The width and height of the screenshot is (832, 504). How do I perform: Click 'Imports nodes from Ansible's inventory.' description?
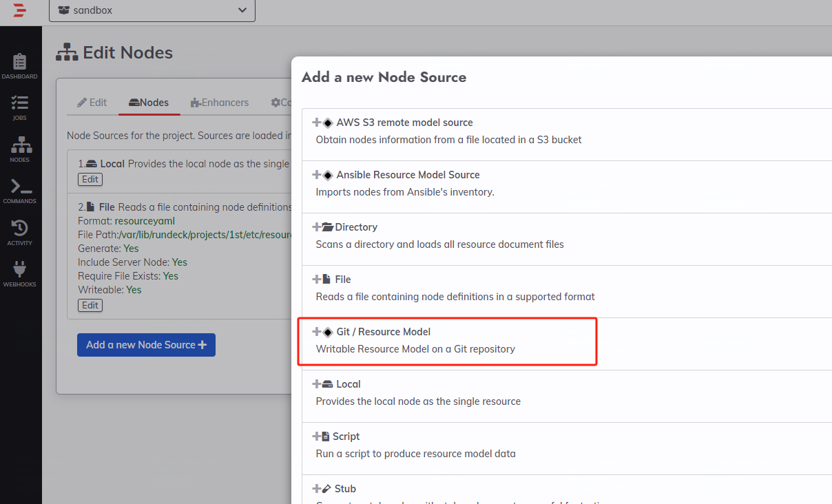(405, 192)
